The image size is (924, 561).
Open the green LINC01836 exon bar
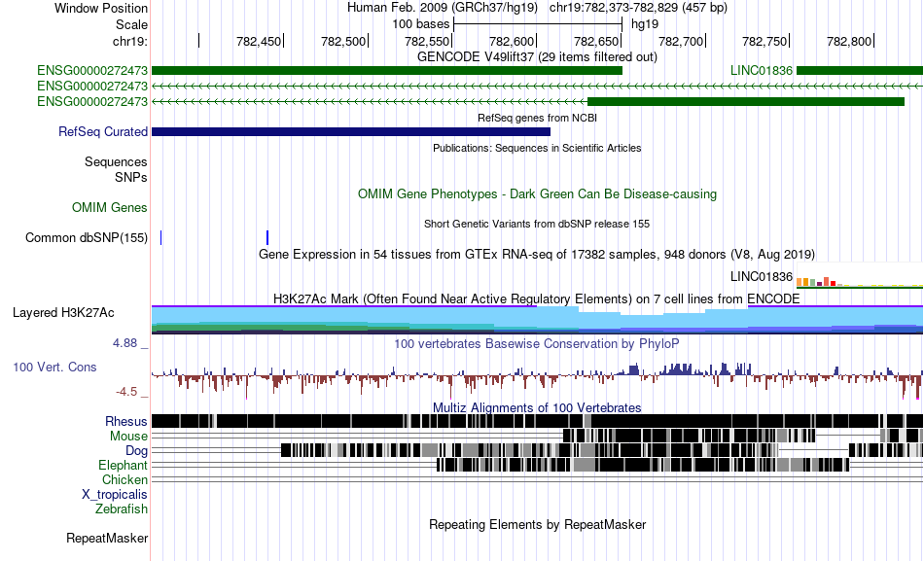(x=860, y=71)
